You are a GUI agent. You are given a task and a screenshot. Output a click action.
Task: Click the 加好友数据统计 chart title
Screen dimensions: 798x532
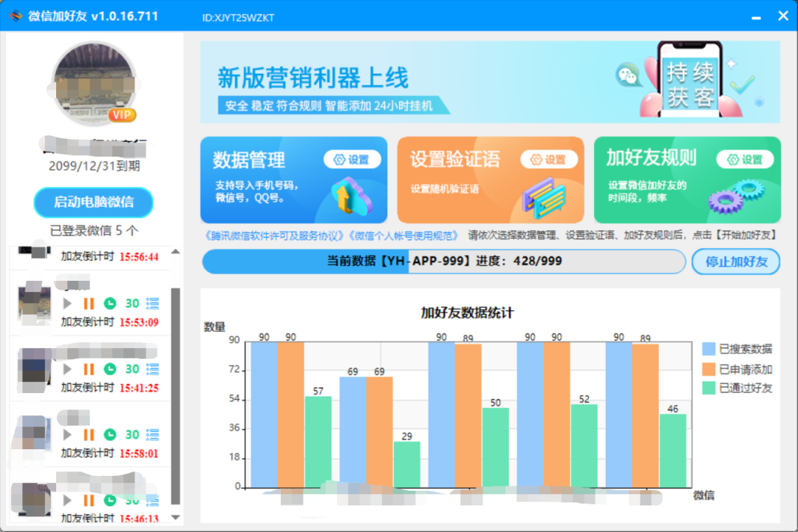pos(467,313)
